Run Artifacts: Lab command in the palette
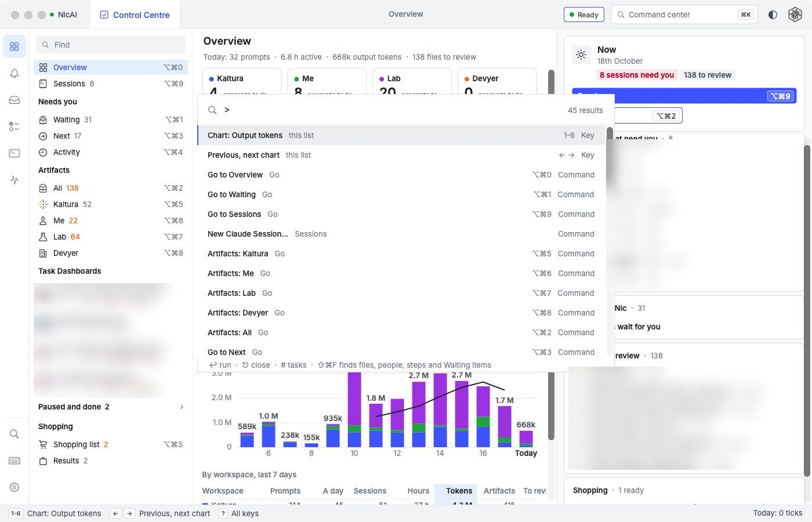 [401, 293]
